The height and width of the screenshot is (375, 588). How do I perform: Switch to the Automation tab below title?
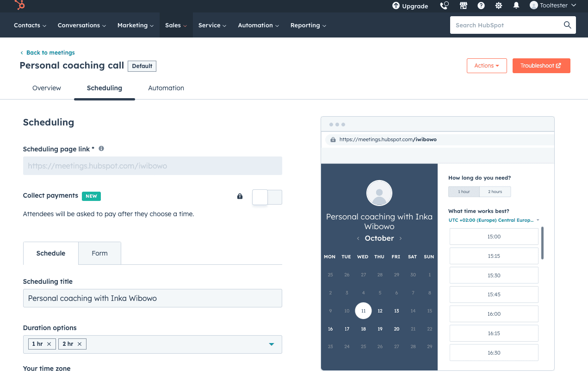(166, 88)
